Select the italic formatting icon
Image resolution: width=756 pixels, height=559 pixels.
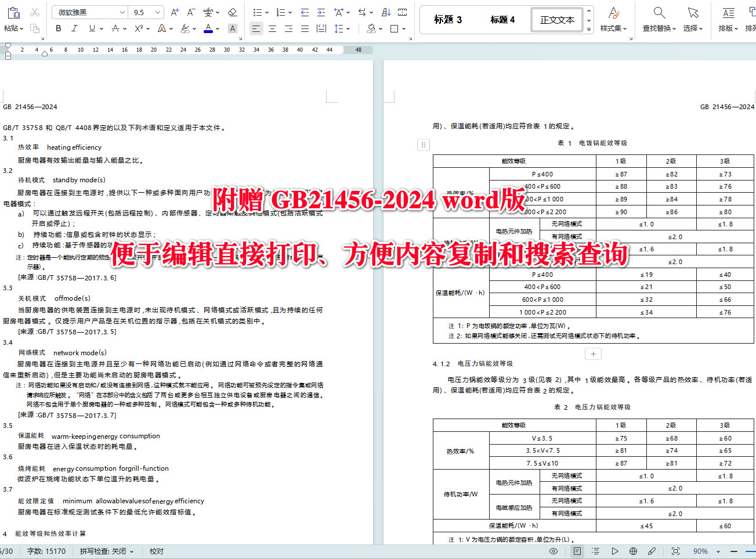pyautogui.click(x=74, y=28)
